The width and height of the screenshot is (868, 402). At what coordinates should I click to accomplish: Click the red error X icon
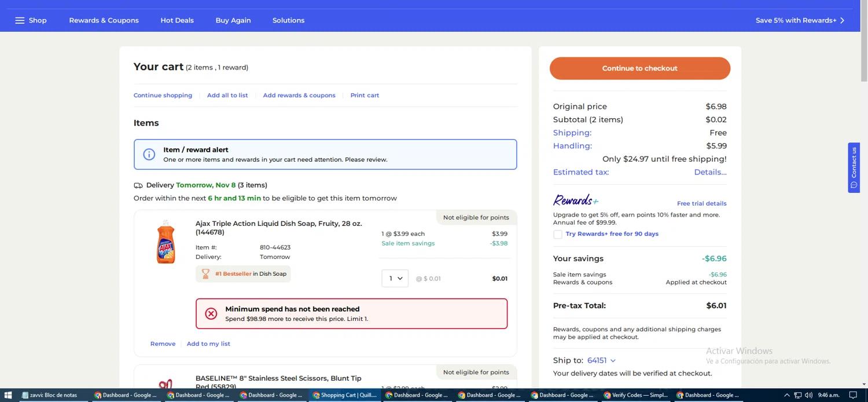click(211, 314)
